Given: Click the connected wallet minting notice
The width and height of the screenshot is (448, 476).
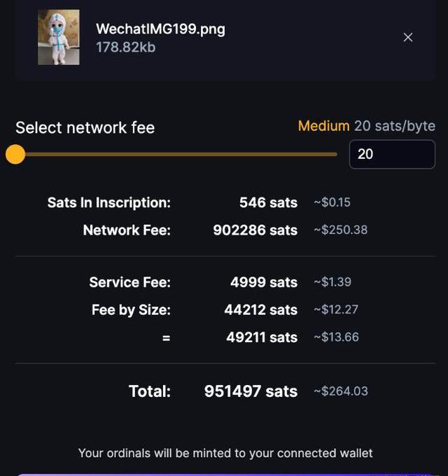Looking at the screenshot, I should tap(225, 453).
